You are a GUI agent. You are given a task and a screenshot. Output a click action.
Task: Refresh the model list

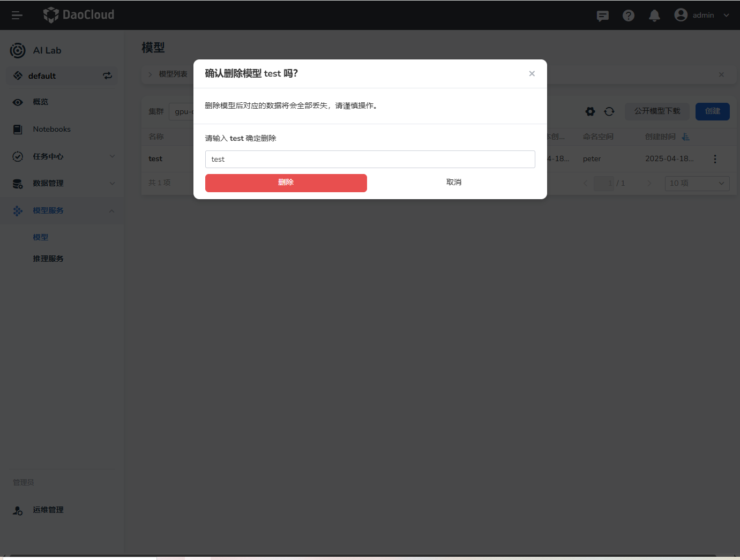[609, 111]
